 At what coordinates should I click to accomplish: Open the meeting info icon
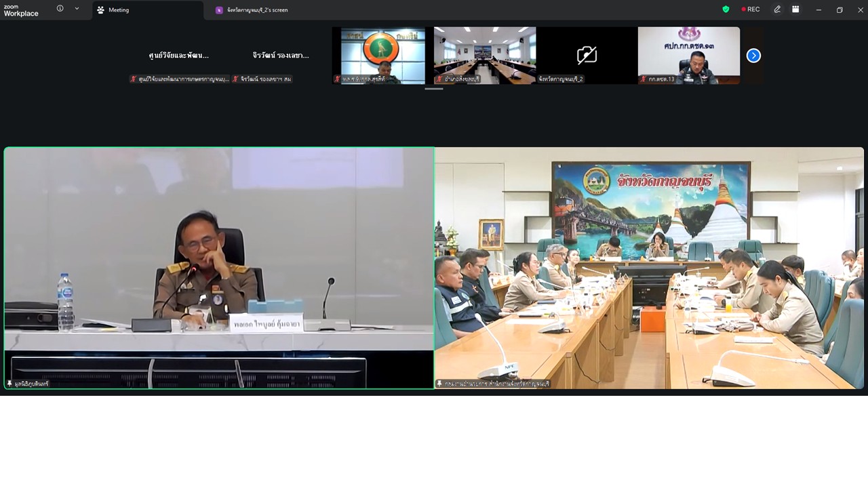(60, 9)
